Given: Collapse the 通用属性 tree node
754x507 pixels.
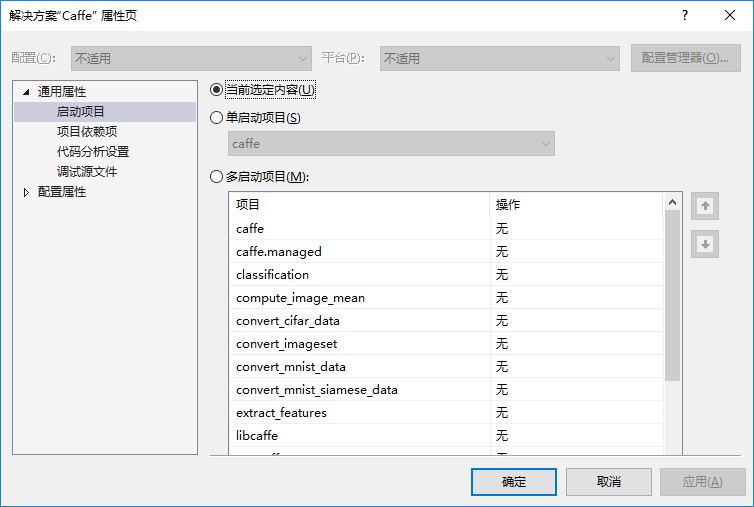Looking at the screenshot, I should coord(26,91).
